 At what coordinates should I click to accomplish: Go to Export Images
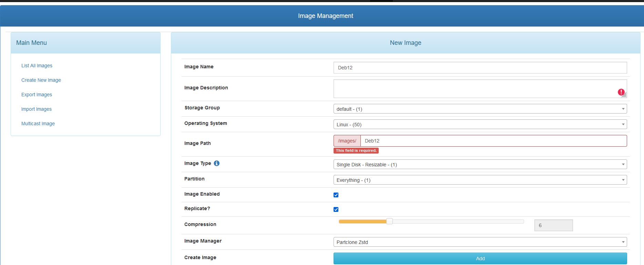pyautogui.click(x=37, y=95)
